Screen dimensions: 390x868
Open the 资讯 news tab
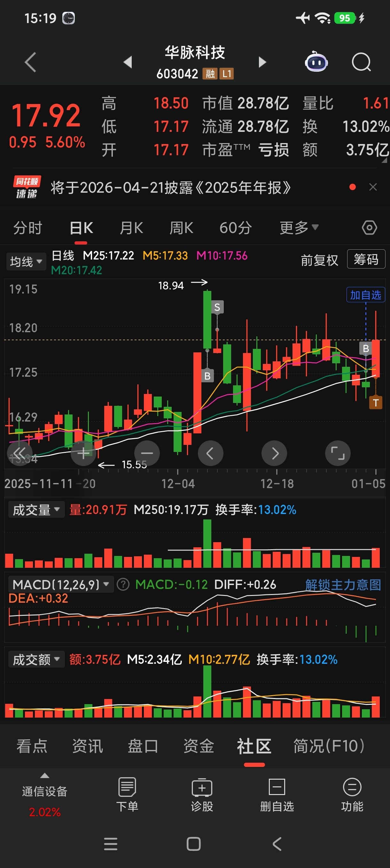[x=88, y=746]
